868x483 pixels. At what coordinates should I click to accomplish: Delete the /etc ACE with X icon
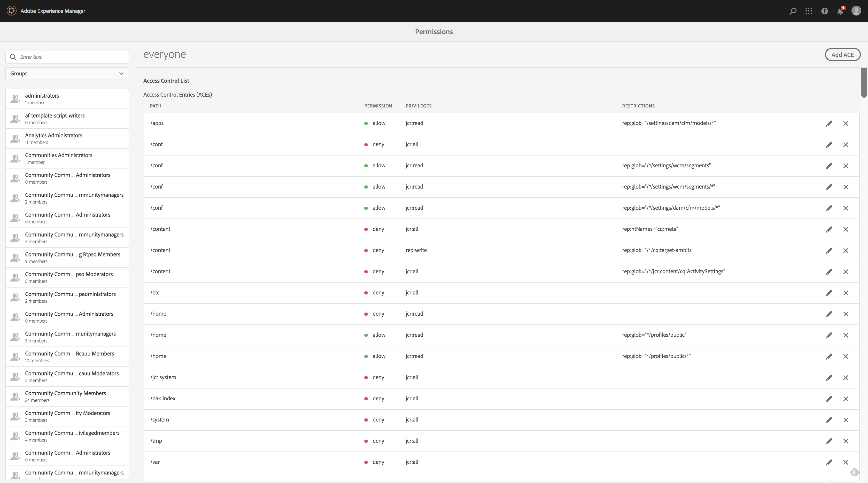pos(846,293)
